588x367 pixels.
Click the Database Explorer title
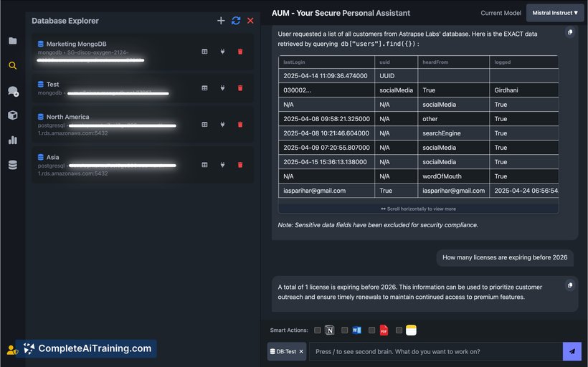coord(65,21)
